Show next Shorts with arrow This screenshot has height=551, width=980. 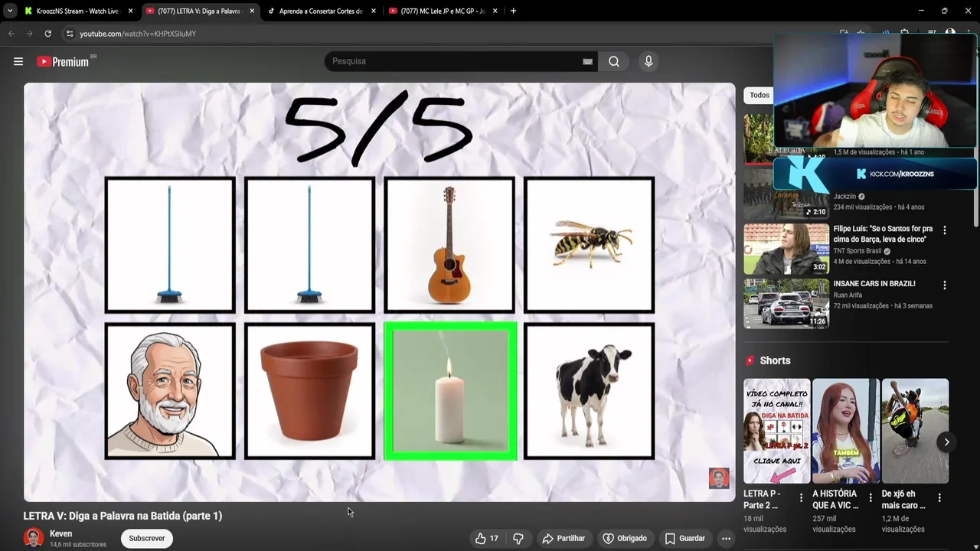[x=946, y=442]
